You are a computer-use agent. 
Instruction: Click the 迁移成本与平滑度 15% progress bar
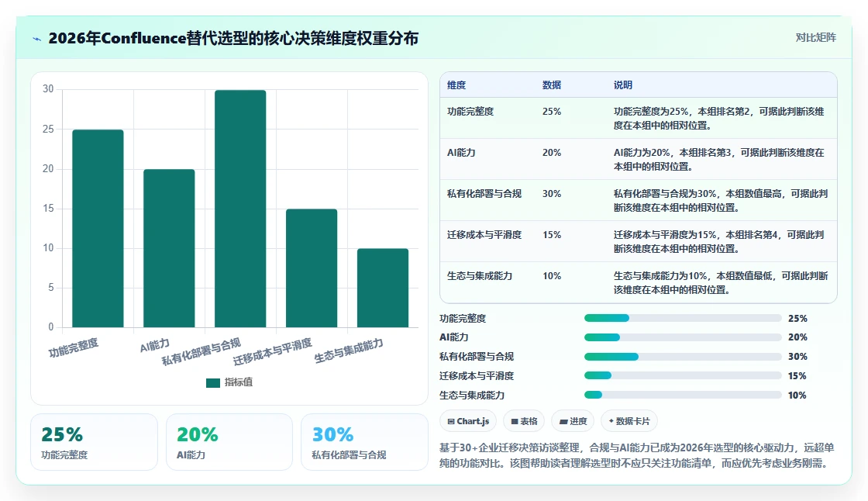[683, 375]
